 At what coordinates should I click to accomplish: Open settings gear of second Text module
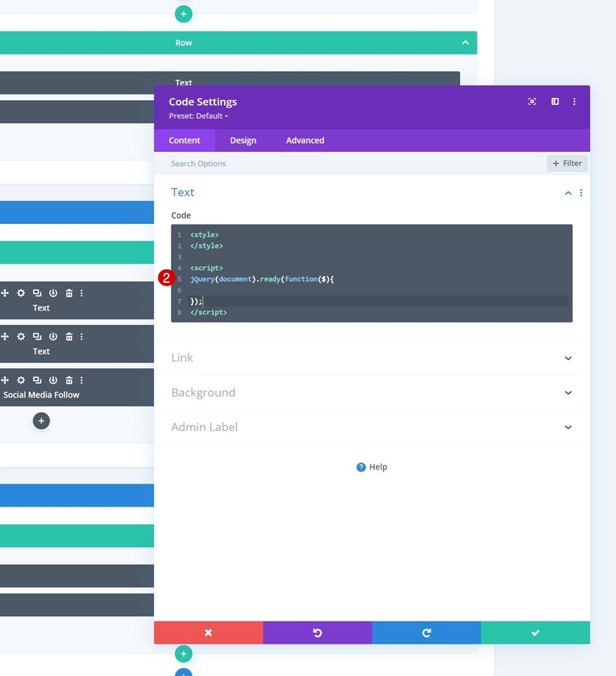(21, 337)
